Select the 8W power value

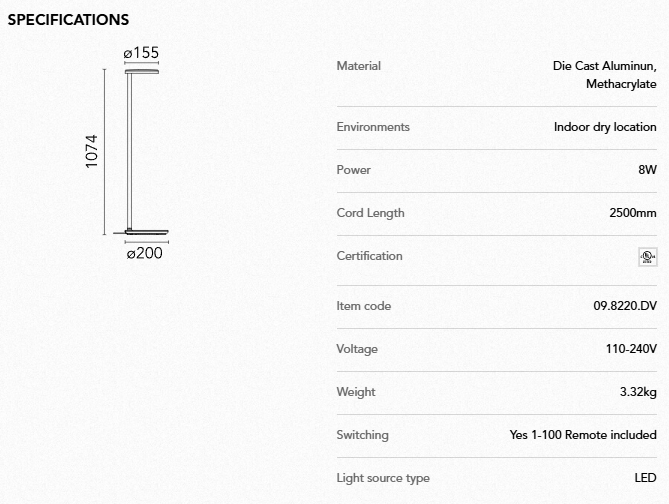(x=647, y=170)
